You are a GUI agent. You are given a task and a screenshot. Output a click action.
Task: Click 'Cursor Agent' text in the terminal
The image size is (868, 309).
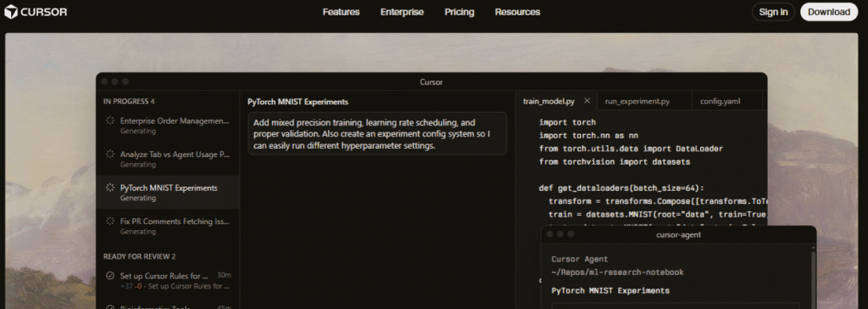point(580,259)
